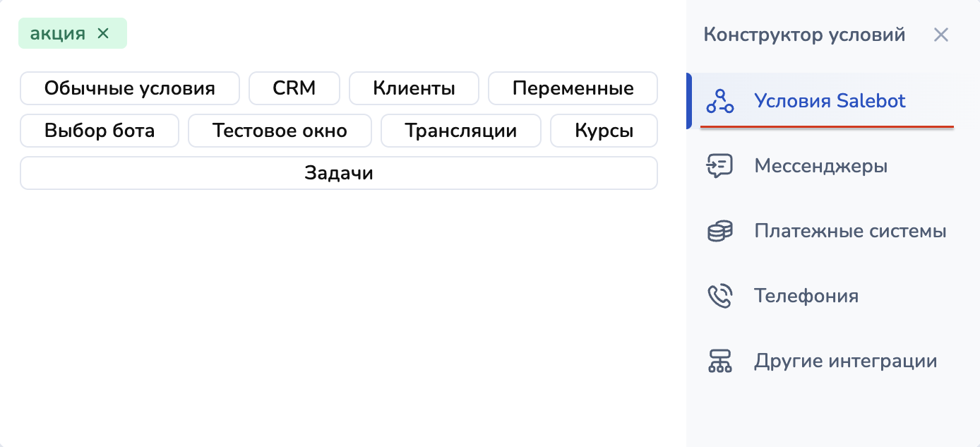Open the Мессенджеры section label

point(821,166)
